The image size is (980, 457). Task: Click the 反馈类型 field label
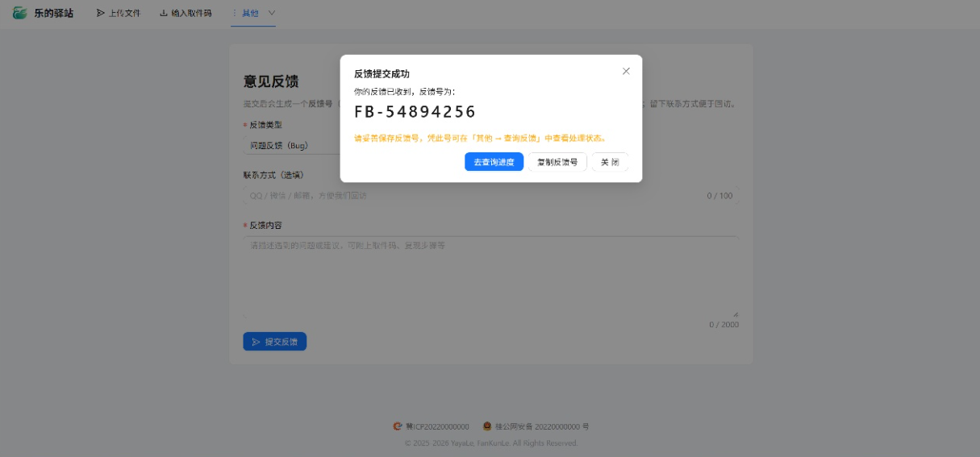[265, 125]
